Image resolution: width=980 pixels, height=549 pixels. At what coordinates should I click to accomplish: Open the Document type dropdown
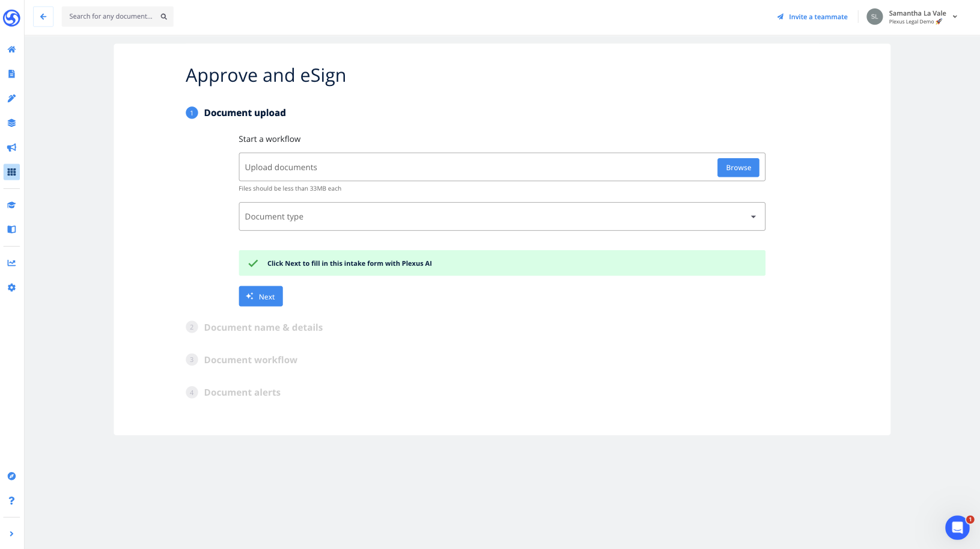502,216
